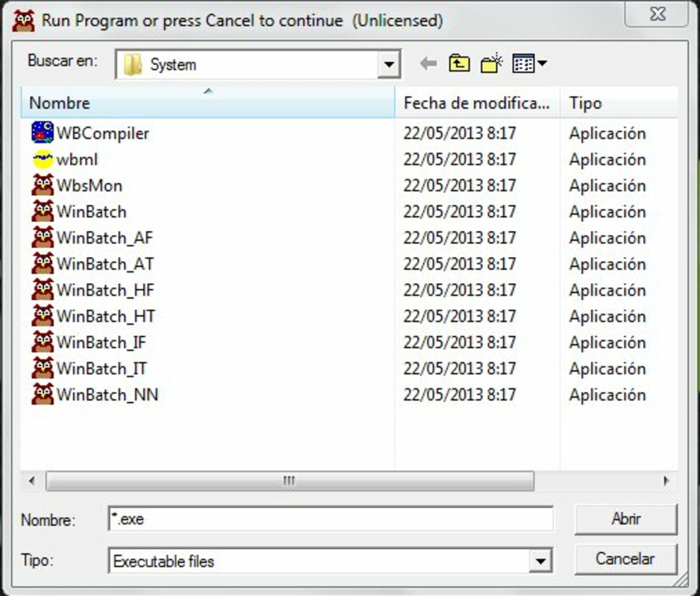Close the Run Program dialog
Viewport: 700px width, 596px height.
pos(658,14)
